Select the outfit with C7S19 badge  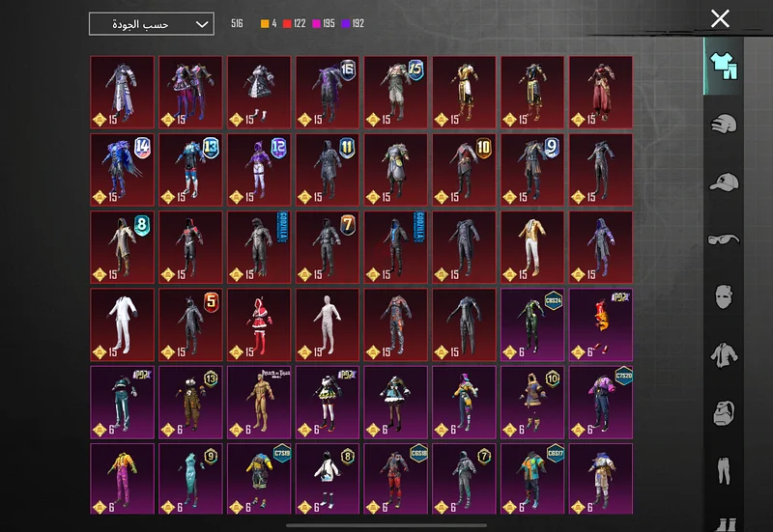[259, 479]
